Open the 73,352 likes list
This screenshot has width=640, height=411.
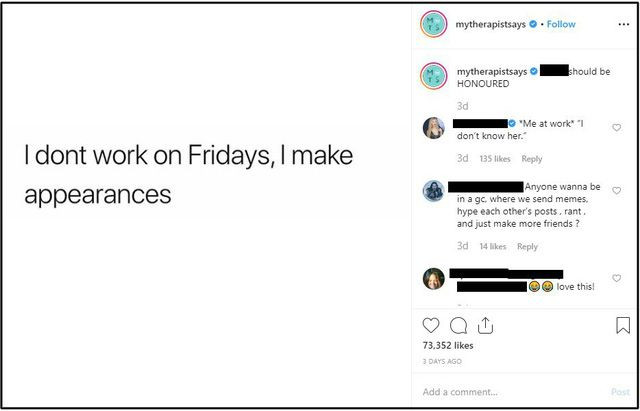pyautogui.click(x=449, y=346)
